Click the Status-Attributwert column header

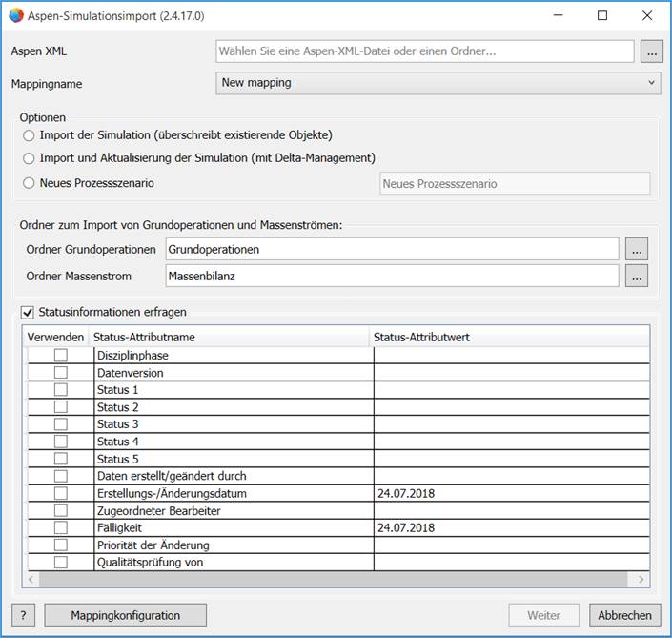coord(509,337)
